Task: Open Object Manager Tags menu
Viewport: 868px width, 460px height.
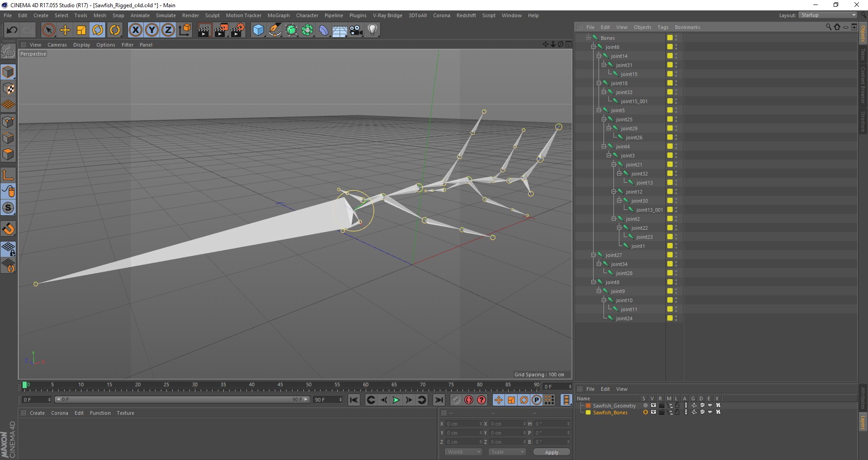Action: click(663, 27)
